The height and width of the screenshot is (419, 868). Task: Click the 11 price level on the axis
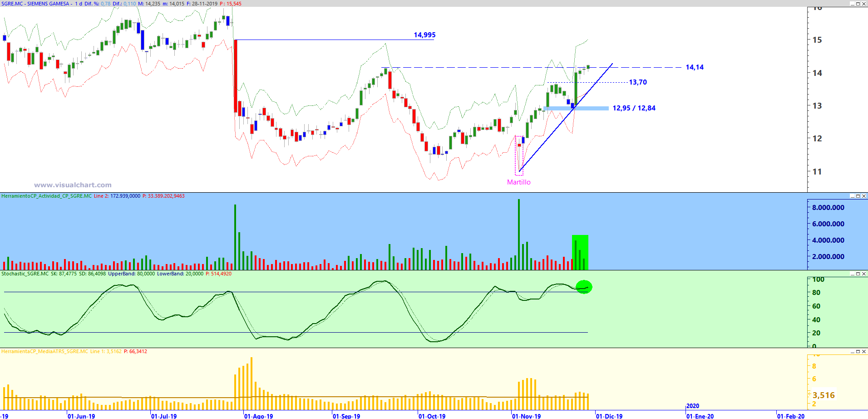[817, 172]
